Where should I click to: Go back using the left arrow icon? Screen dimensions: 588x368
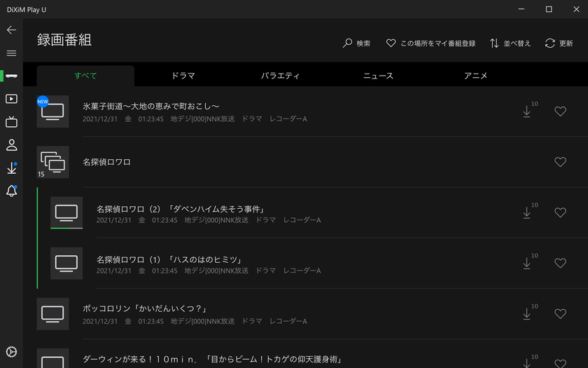(11, 30)
